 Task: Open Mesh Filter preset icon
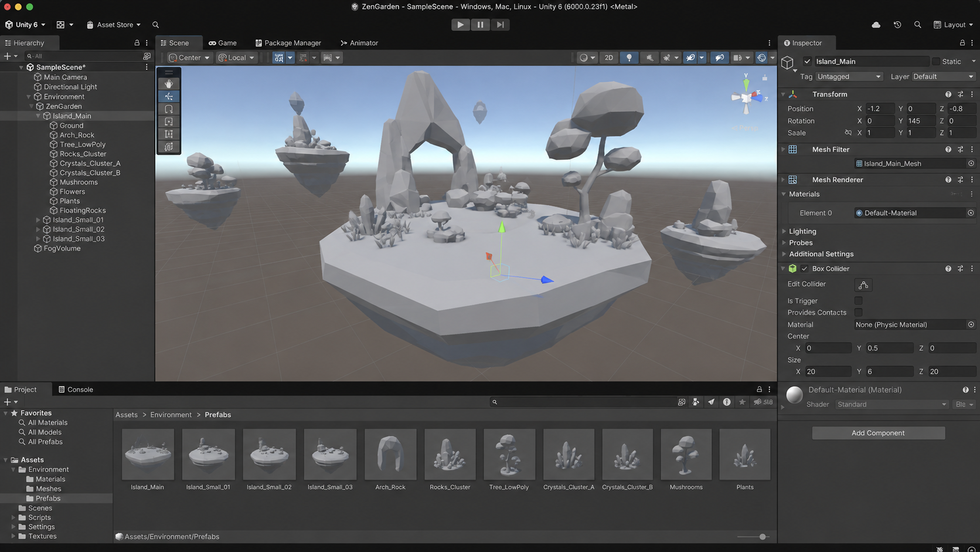[x=960, y=150]
